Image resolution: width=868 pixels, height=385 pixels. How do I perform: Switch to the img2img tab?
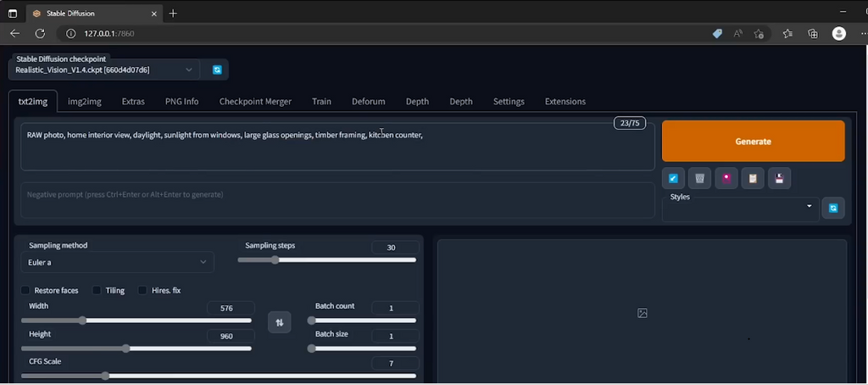point(84,102)
